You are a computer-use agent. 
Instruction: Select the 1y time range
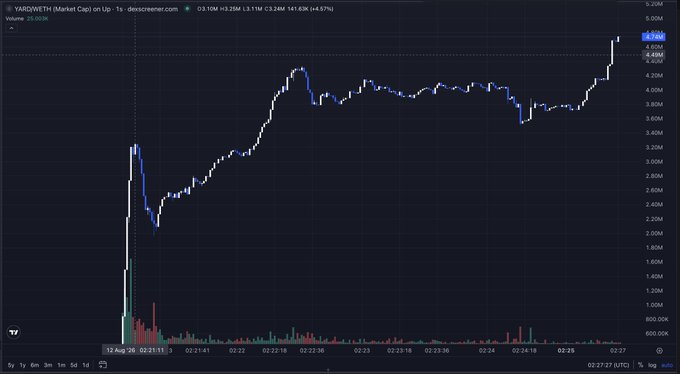coord(23,365)
